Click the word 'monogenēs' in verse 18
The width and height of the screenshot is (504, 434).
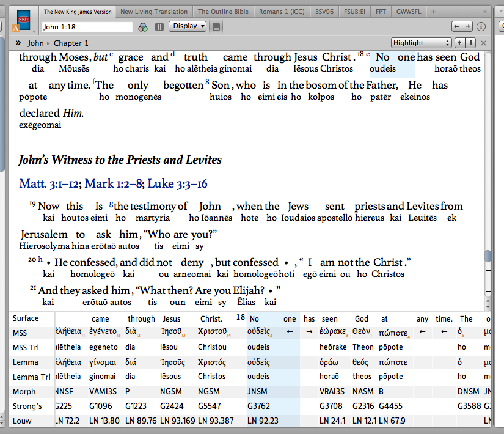click(138, 97)
